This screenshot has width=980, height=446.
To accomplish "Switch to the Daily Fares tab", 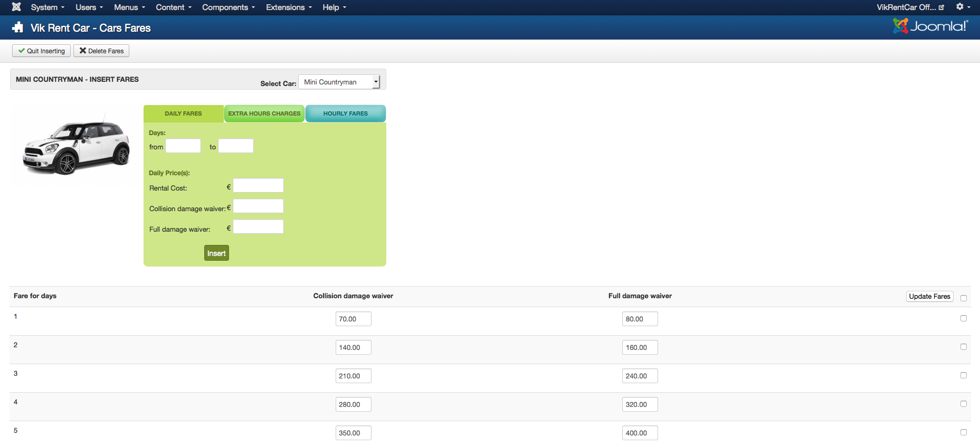I will (x=183, y=113).
